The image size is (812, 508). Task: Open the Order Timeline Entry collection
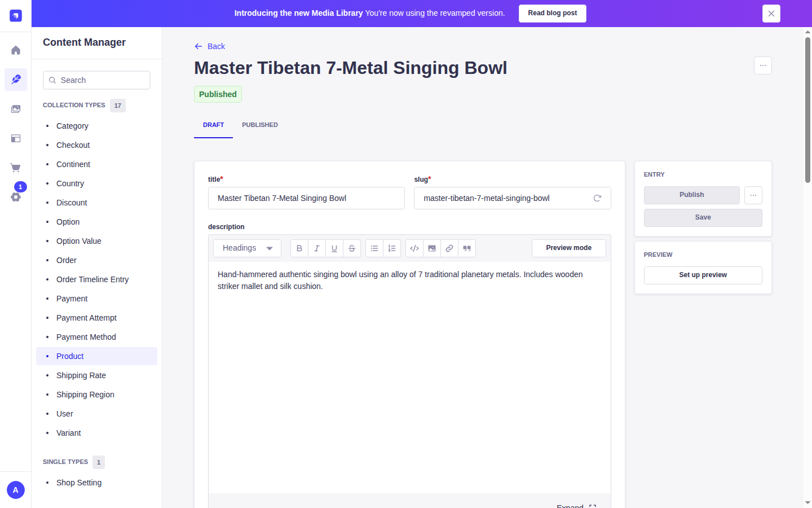96,279
